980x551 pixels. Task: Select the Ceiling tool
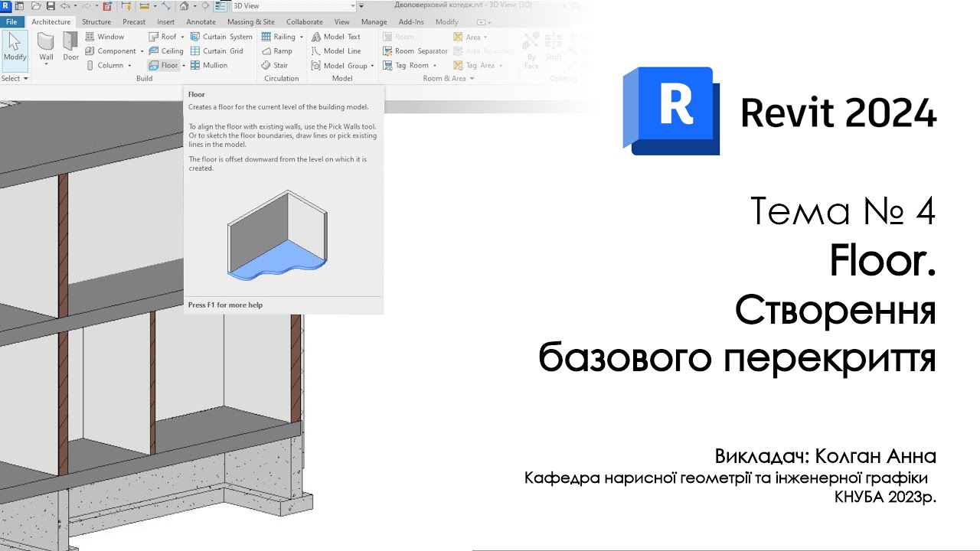[165, 51]
